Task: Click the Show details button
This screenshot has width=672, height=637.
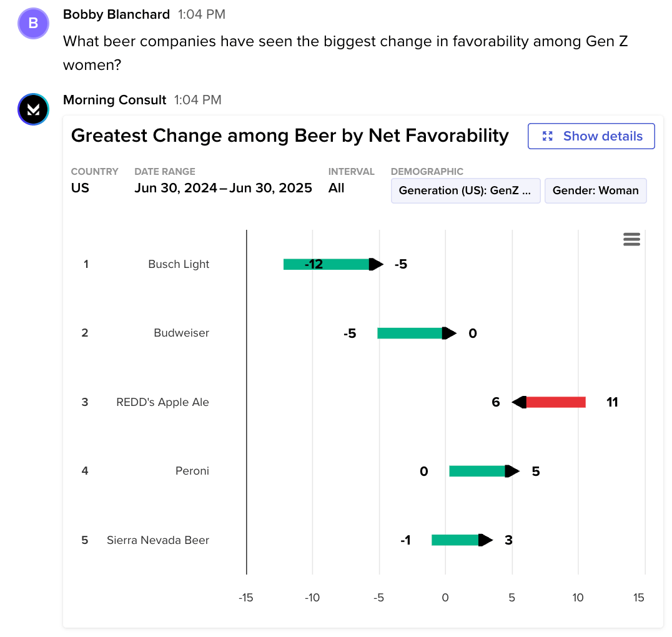Action: (591, 136)
